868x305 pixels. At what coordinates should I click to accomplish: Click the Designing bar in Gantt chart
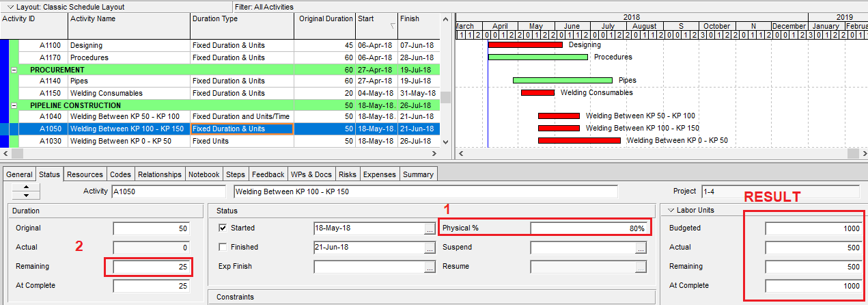coord(525,44)
